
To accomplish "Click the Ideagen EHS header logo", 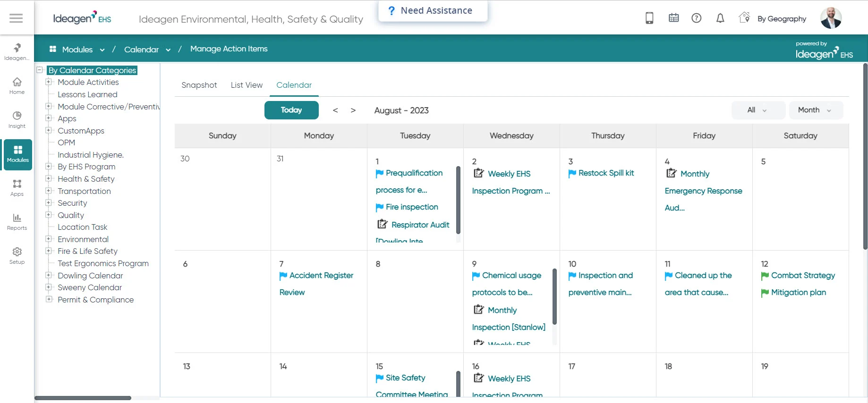I will point(82,18).
